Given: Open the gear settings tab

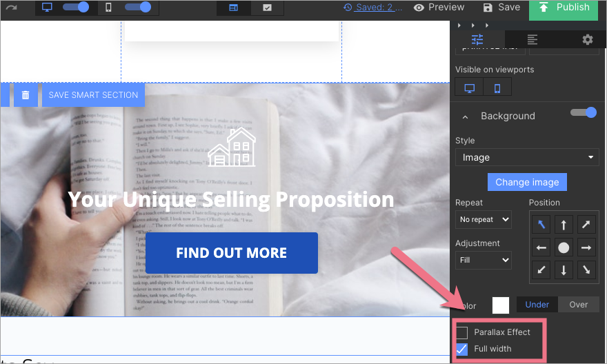Looking at the screenshot, I should point(587,39).
